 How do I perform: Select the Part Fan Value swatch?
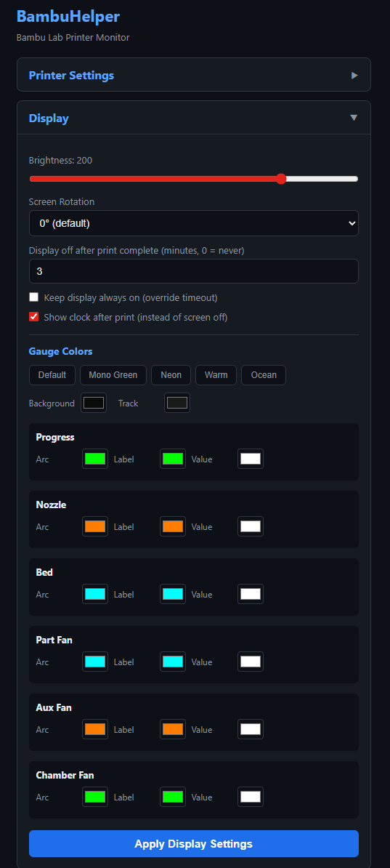point(251,662)
